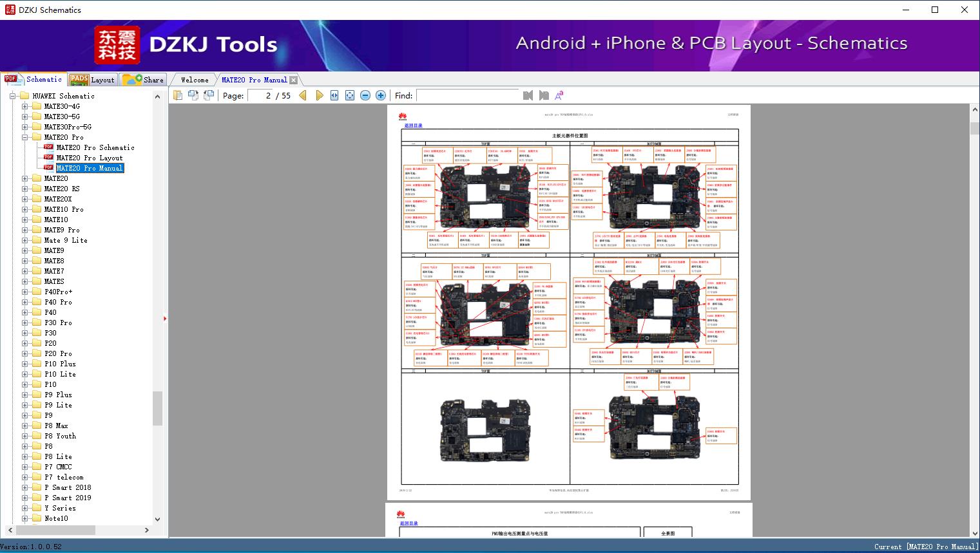Click the MATE20 Pro Manual PDF icon
The image size is (980, 553).
pos(48,167)
